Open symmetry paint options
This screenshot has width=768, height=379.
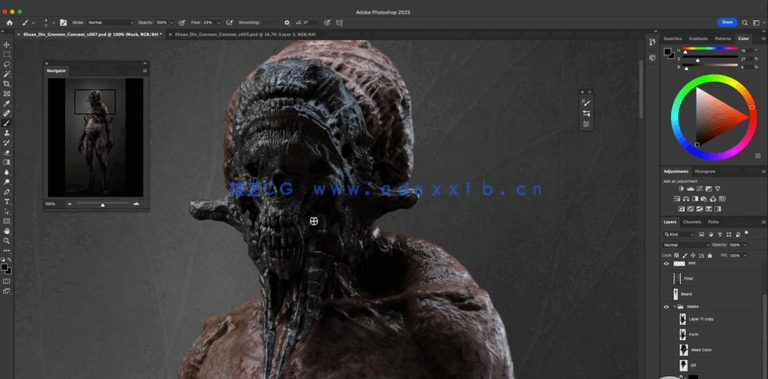[x=339, y=23]
